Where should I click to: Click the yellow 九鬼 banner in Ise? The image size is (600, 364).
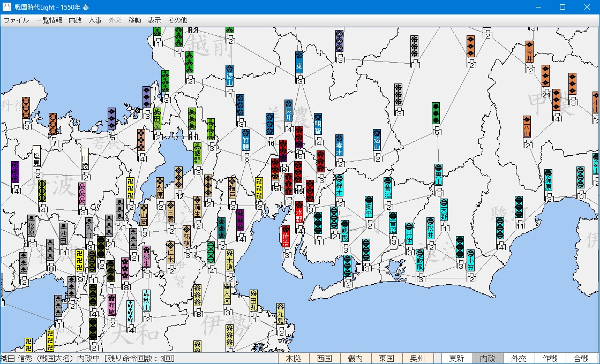coord(281,314)
